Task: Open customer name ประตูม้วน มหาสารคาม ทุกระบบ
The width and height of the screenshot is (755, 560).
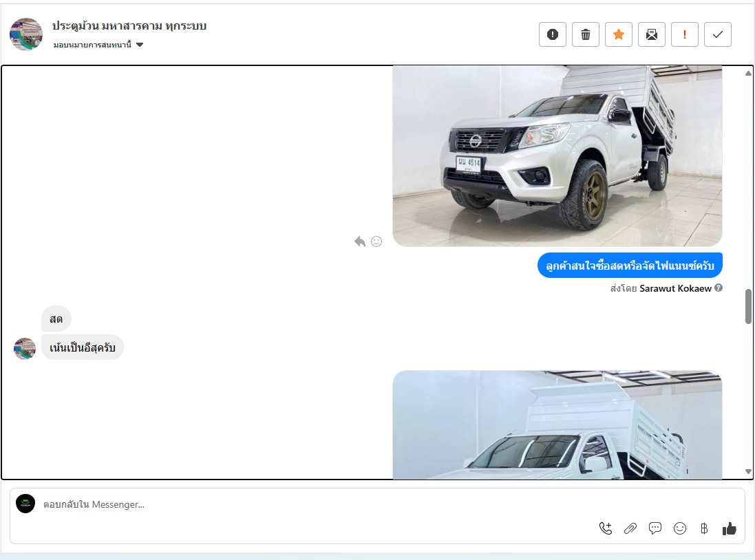Action: pos(129,25)
